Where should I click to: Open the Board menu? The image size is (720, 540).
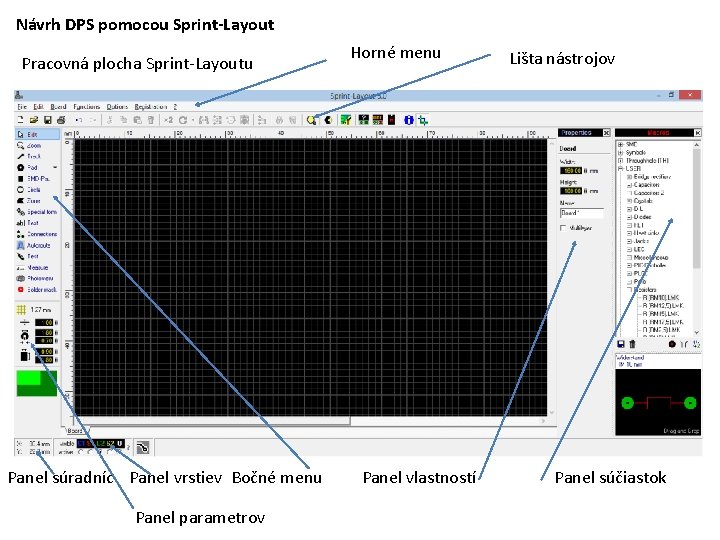(58, 107)
